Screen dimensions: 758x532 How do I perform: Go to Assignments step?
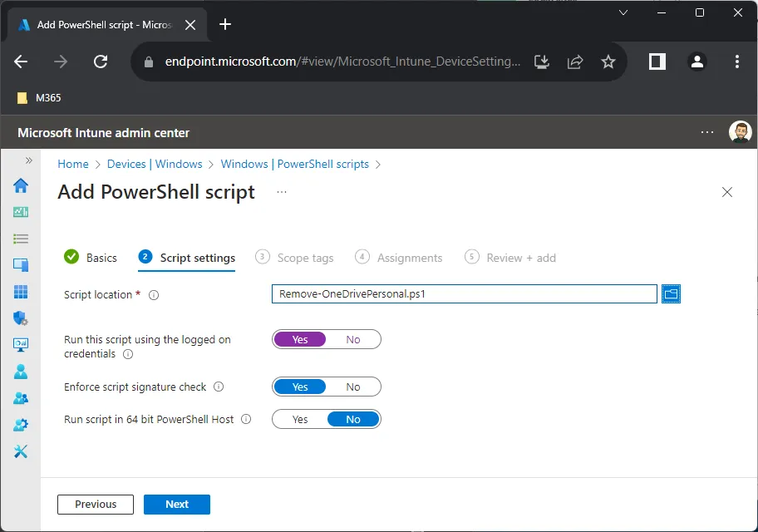pos(398,258)
